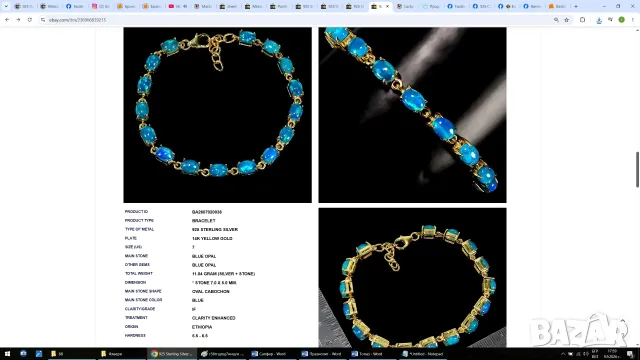This screenshot has height=360, width=640.
Task: Go forward to the next page
Action: pos(18,20)
